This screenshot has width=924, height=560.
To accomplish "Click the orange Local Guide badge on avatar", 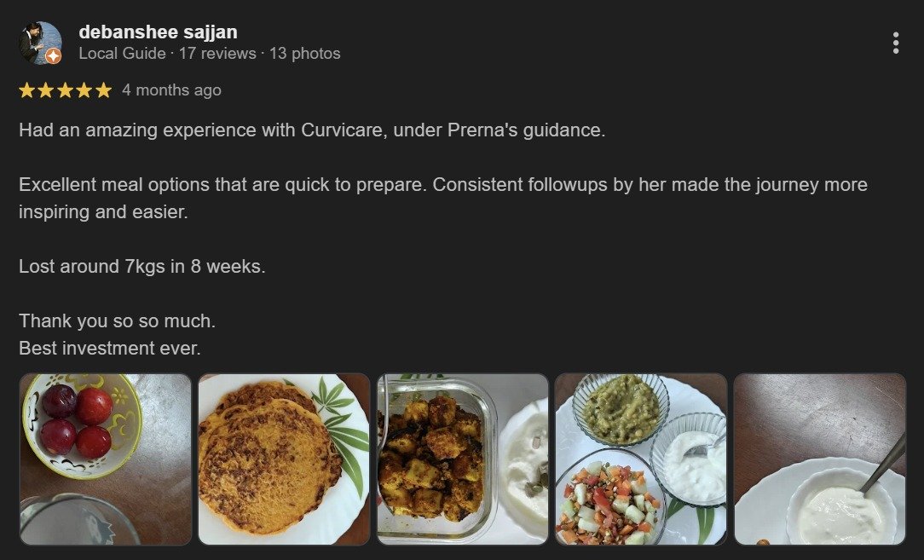I will click(x=53, y=56).
